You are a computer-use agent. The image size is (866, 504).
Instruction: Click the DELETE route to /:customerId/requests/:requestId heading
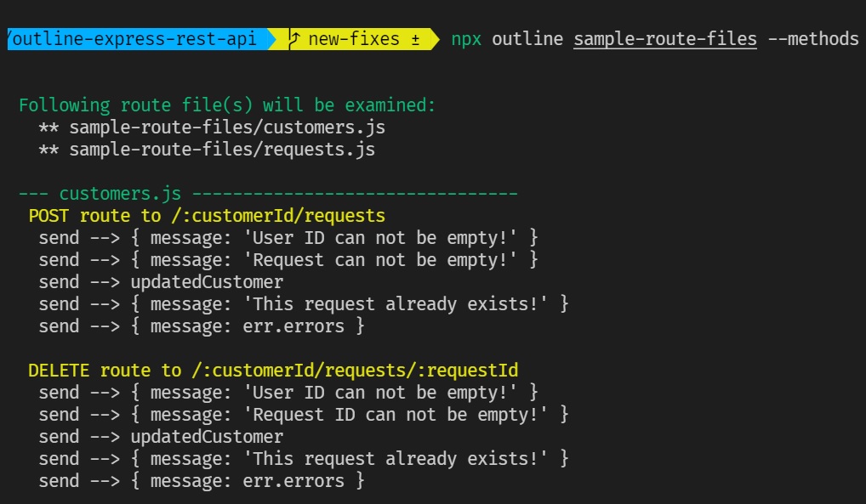[x=273, y=371]
